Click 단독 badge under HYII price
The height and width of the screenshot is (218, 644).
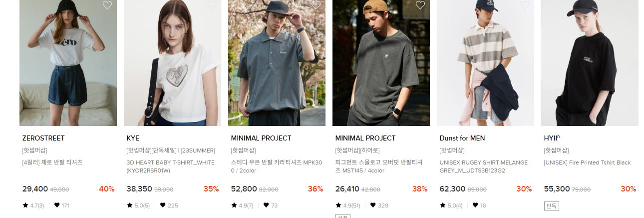(552, 205)
